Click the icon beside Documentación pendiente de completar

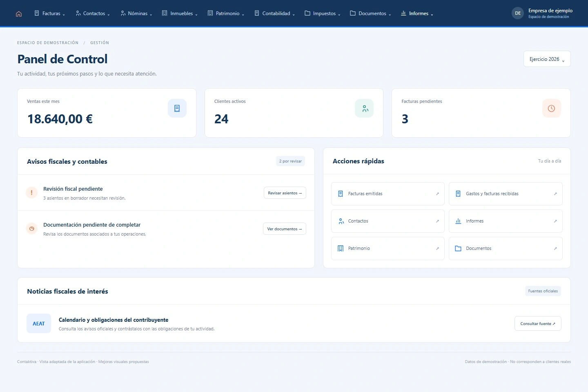click(x=31, y=228)
